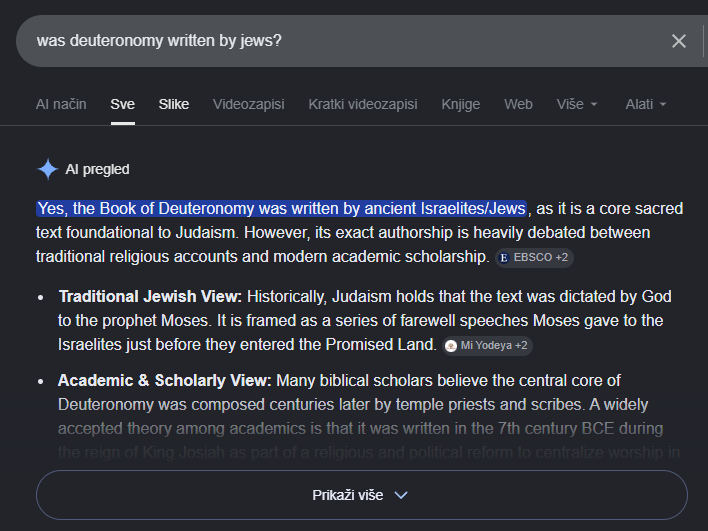Viewport: 708px width, 531px height.
Task: Click the Academic & Scholarly View heading
Action: tap(165, 381)
